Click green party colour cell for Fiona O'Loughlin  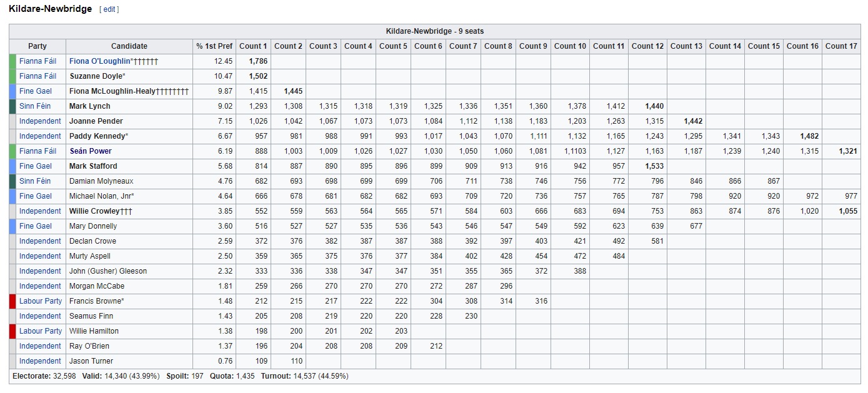pos(12,61)
